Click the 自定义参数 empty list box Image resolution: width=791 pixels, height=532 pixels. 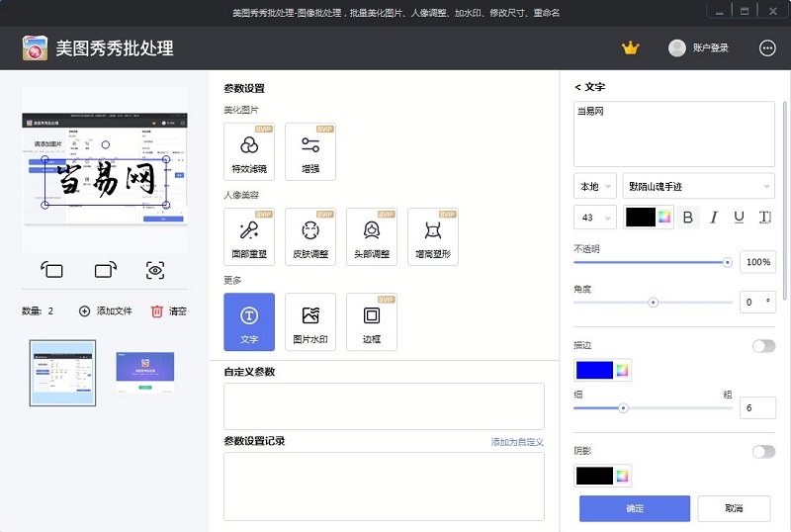(x=384, y=406)
